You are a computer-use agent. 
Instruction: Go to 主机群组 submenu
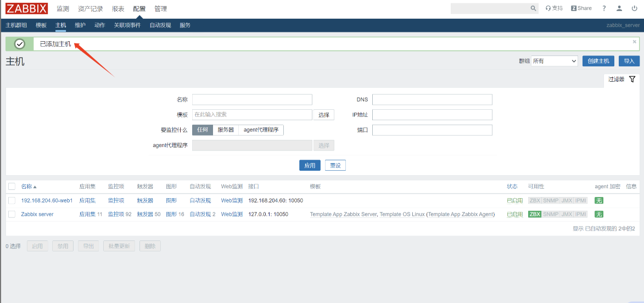point(16,25)
